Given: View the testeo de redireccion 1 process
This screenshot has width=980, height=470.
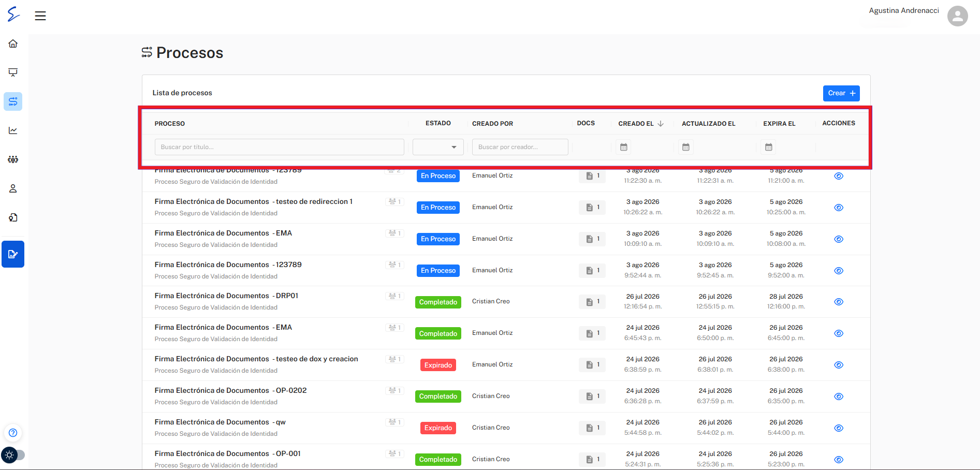Looking at the screenshot, I should click(x=839, y=208).
